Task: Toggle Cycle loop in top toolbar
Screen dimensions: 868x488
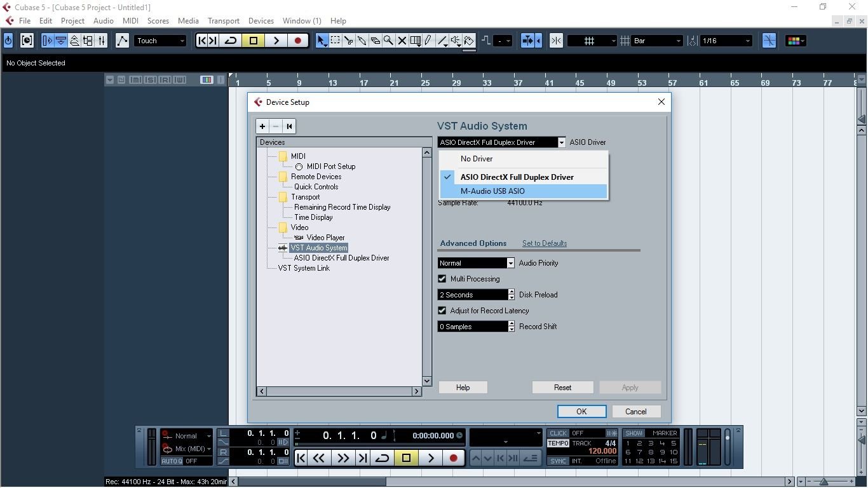Action: pos(231,41)
